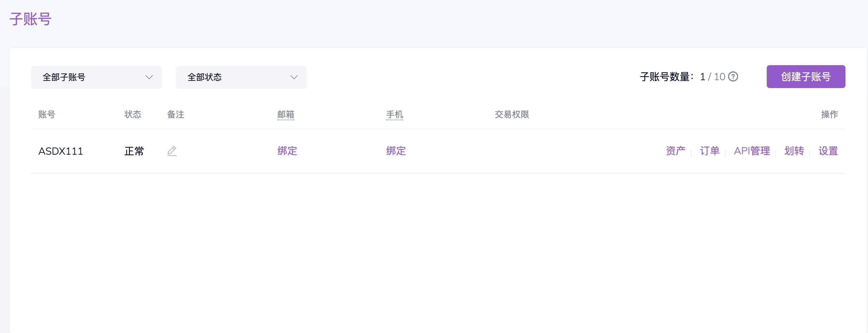Click 绑定 link under the 邮箱 column
The height and width of the screenshot is (333, 868).
tap(287, 151)
